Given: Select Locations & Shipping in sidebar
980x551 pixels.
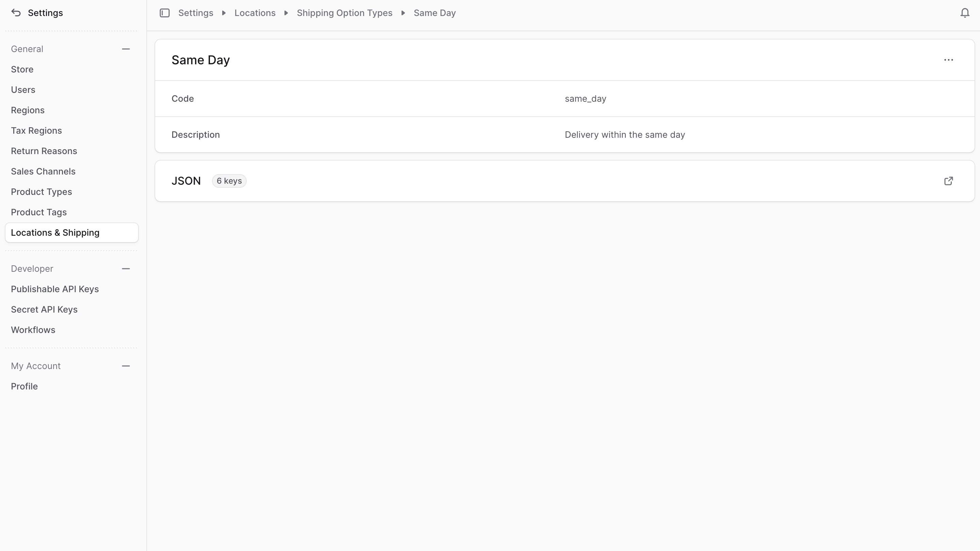Looking at the screenshot, I should (x=55, y=232).
